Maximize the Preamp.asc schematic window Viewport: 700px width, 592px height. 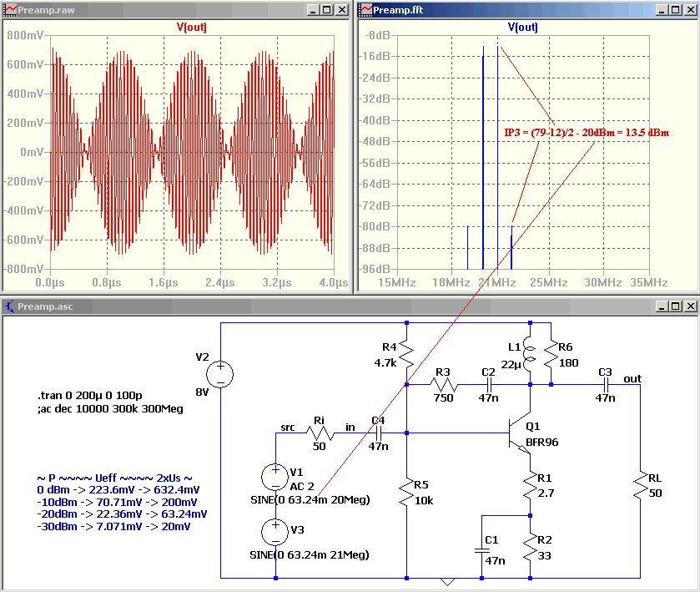pyautogui.click(x=676, y=306)
